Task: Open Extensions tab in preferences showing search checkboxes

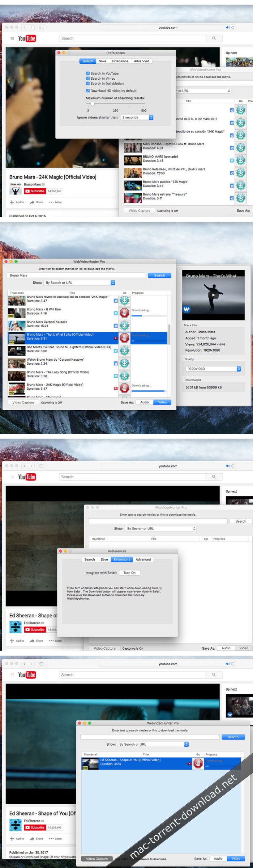Action: pyautogui.click(x=120, y=61)
